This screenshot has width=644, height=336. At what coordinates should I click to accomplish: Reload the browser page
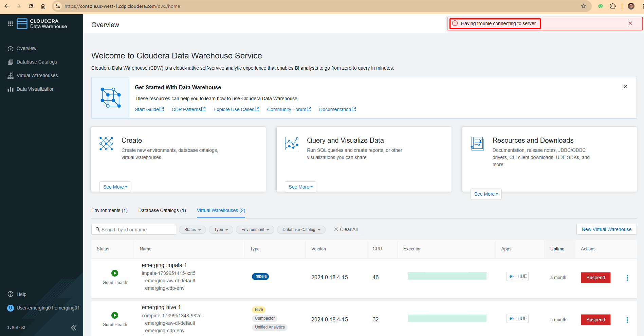click(31, 6)
